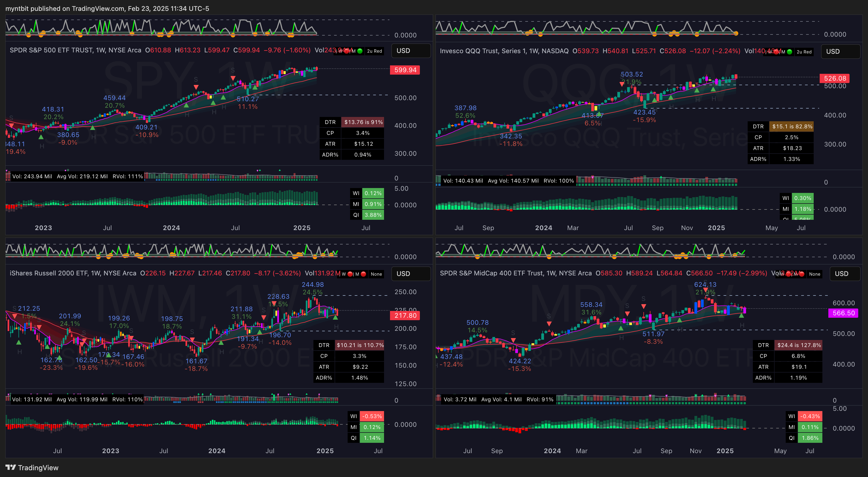Viewport: 868px width, 477px height.
Task: Click the green M status dot on QQQ chart
Action: click(x=790, y=52)
